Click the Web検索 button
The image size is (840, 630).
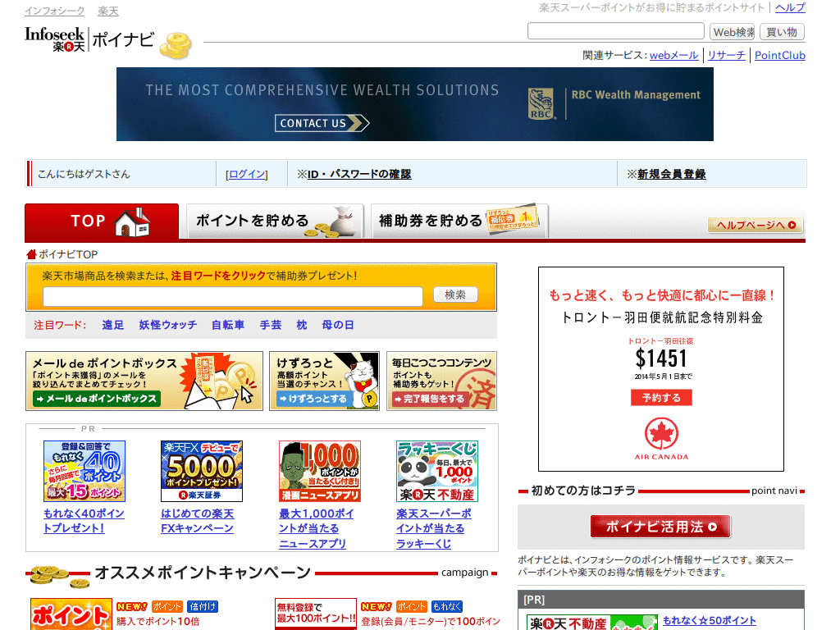(733, 32)
